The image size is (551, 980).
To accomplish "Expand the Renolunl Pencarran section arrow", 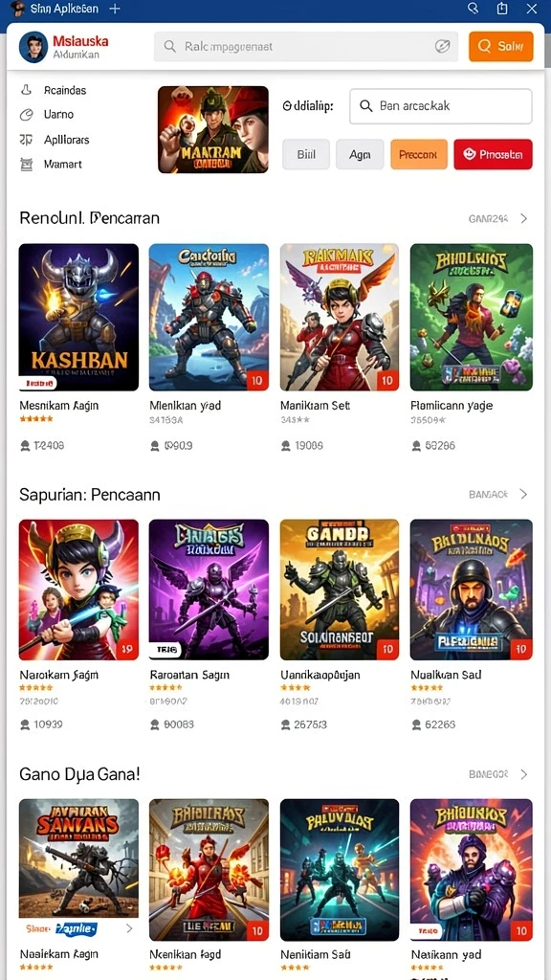I will tap(523, 219).
